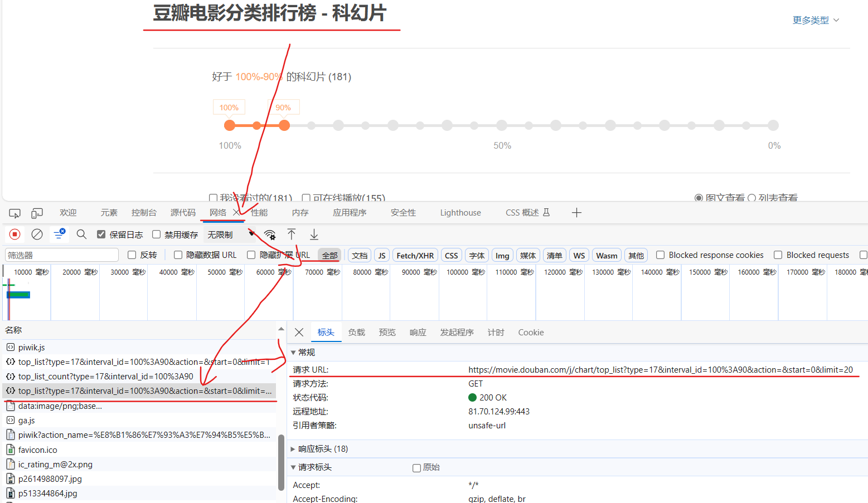Open the Cookie tab in details
Screen dimensions: 868x503
pyautogui.click(x=531, y=333)
